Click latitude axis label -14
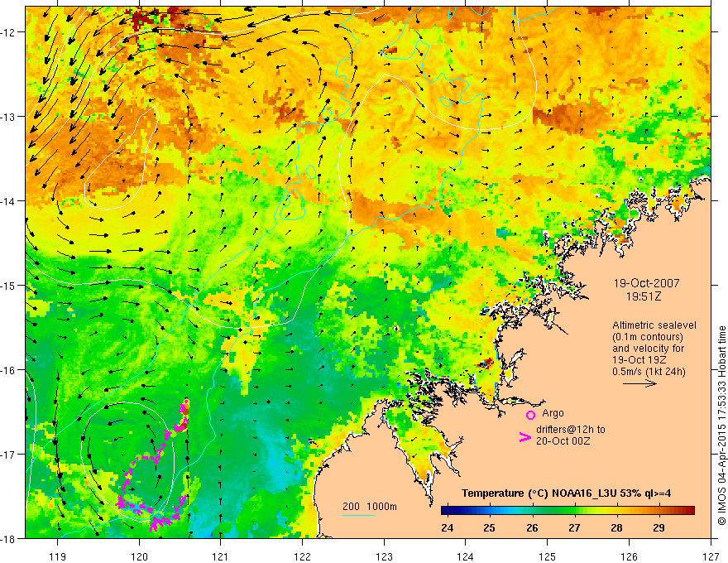 click(x=8, y=201)
